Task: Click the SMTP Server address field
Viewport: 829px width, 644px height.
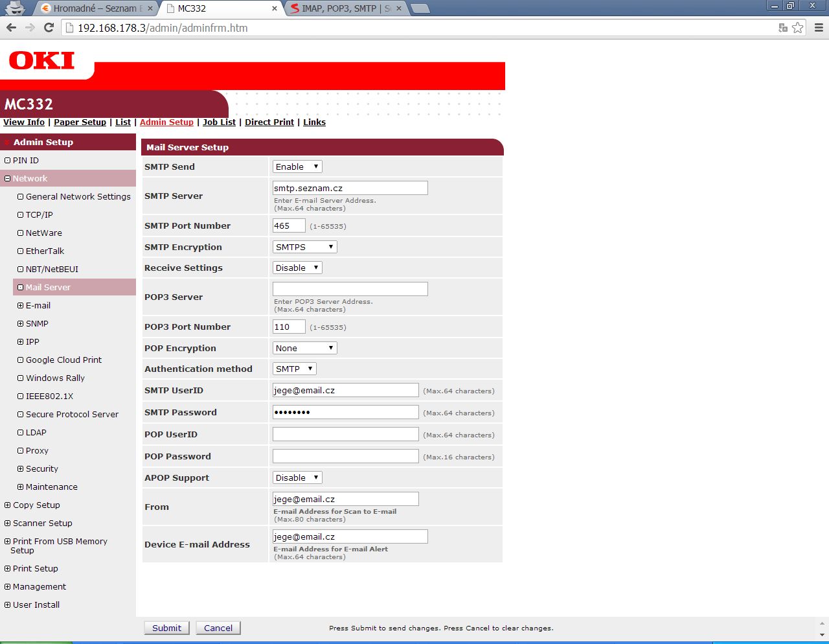Action: tap(350, 188)
